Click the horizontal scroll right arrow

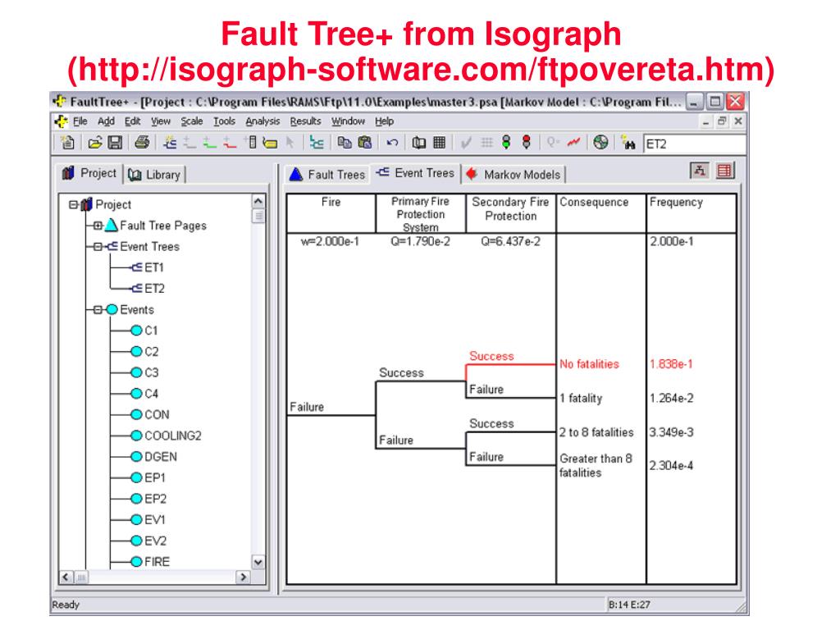(x=243, y=577)
